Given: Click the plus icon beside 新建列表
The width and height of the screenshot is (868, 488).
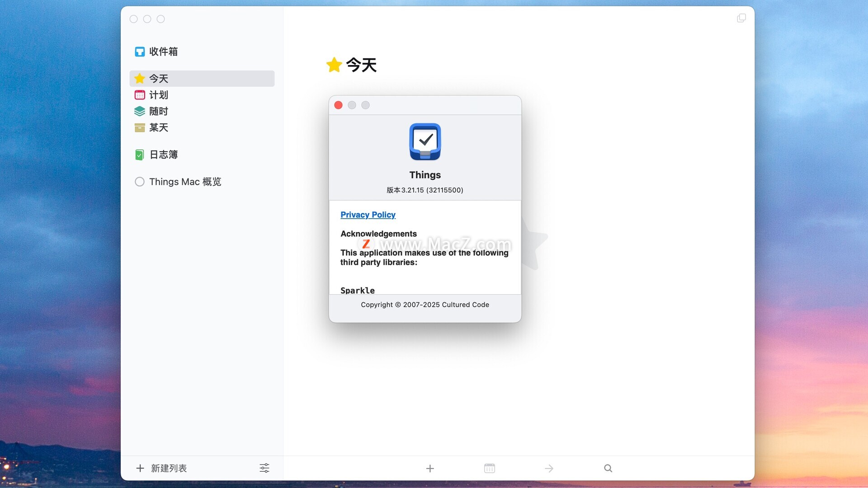Looking at the screenshot, I should [140, 468].
